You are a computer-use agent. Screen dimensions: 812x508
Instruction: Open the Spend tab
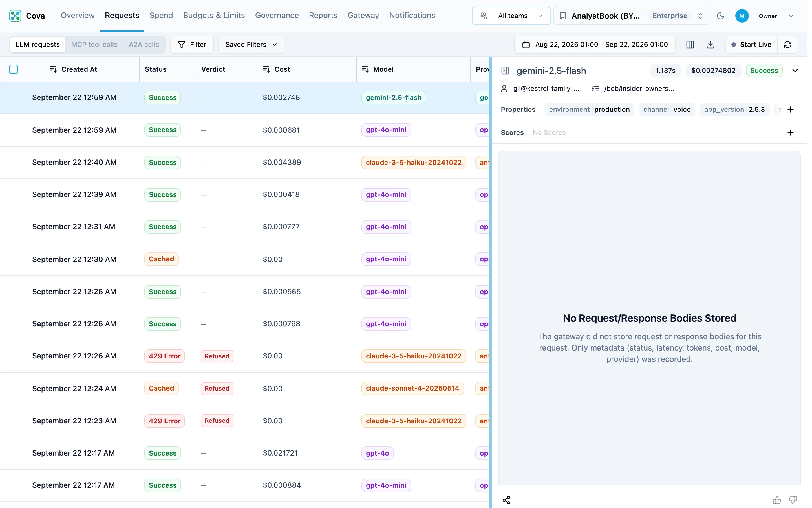point(161,16)
